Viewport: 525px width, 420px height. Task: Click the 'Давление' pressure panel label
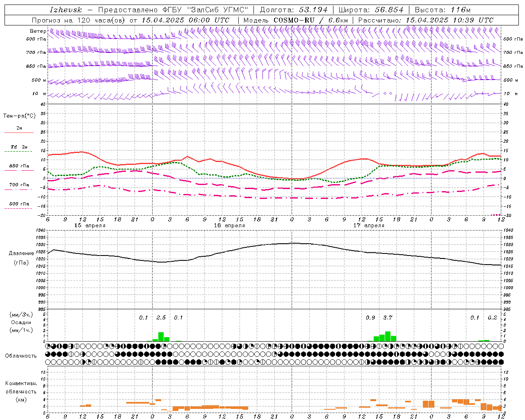pyautogui.click(x=21, y=253)
